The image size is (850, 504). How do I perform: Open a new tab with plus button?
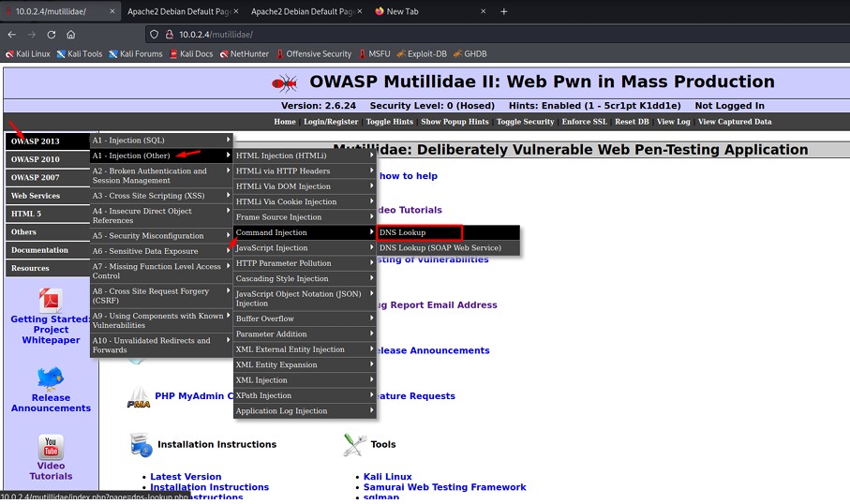[x=503, y=11]
